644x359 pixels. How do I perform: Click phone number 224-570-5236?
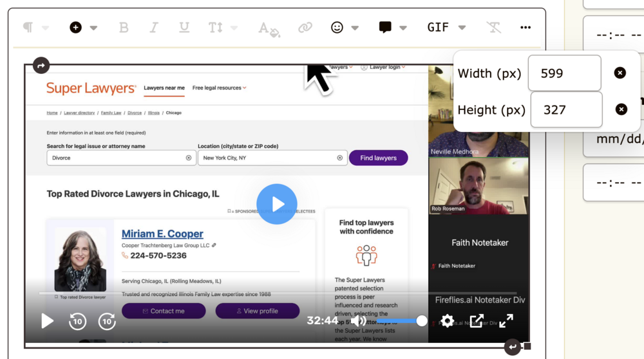click(158, 255)
